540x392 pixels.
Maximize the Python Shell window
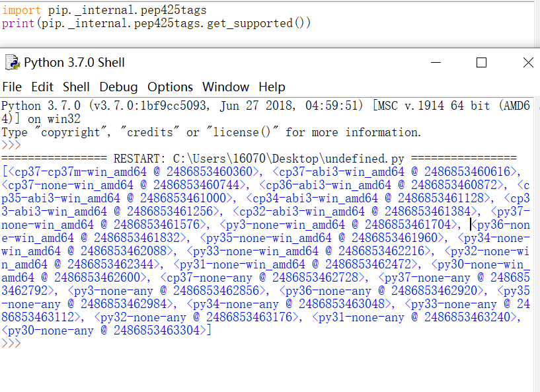click(482, 62)
